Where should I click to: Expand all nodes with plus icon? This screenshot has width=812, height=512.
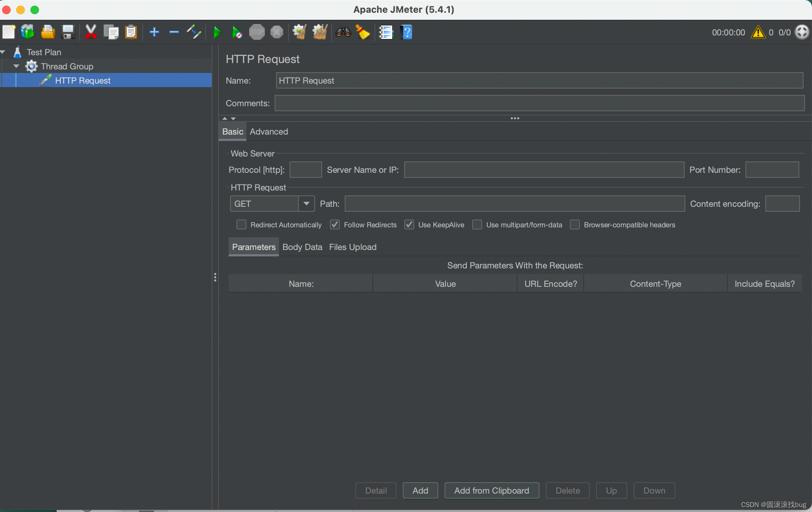154,32
